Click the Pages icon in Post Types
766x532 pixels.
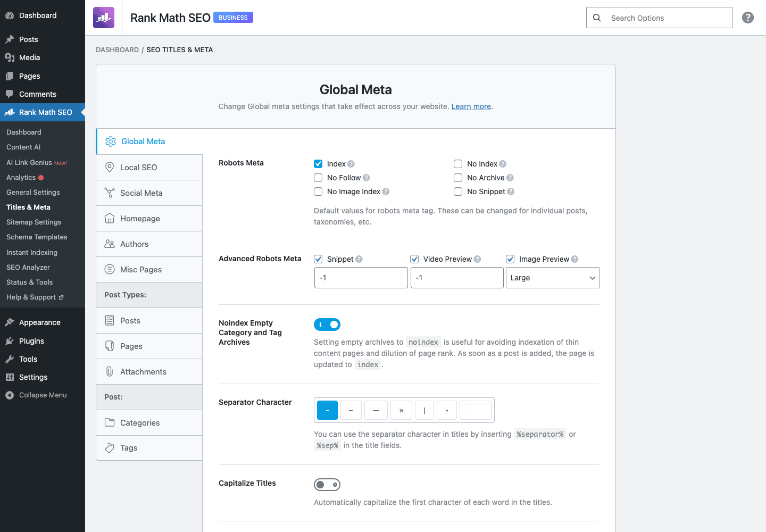click(x=110, y=346)
